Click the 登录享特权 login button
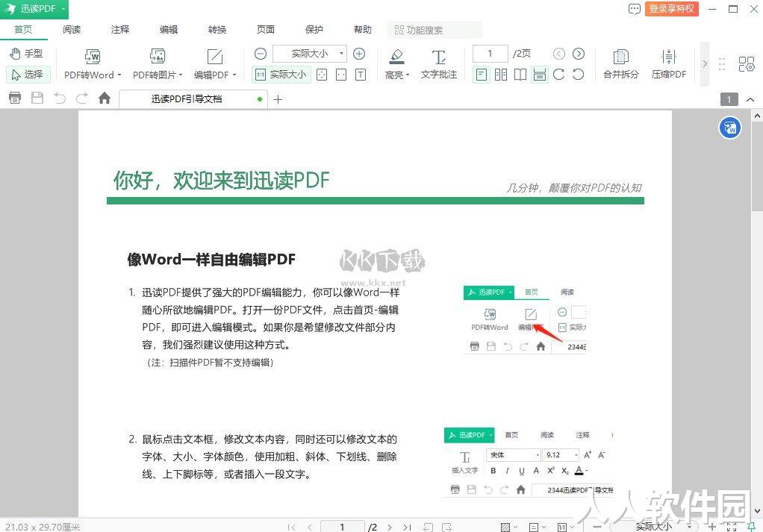 672,9
